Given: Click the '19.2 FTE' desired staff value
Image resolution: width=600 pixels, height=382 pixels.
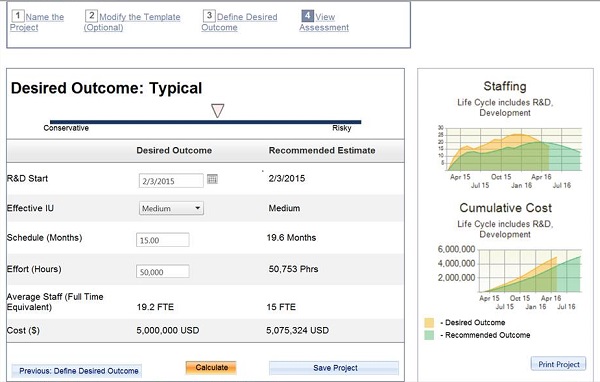Looking at the screenshot, I should tap(155, 307).
